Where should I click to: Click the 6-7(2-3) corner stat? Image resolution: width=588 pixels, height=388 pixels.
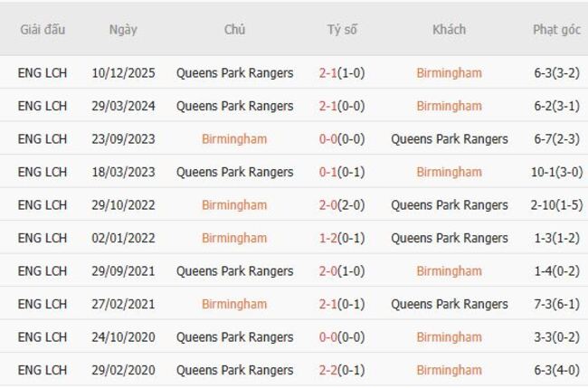[556, 139]
